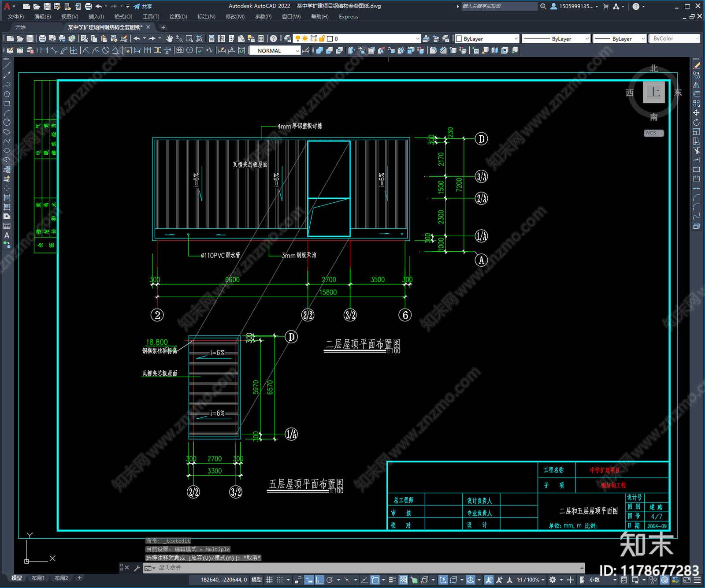The height and width of the screenshot is (588, 705).
Task: Click the search keyword input box
Action: pyautogui.click(x=499, y=6)
